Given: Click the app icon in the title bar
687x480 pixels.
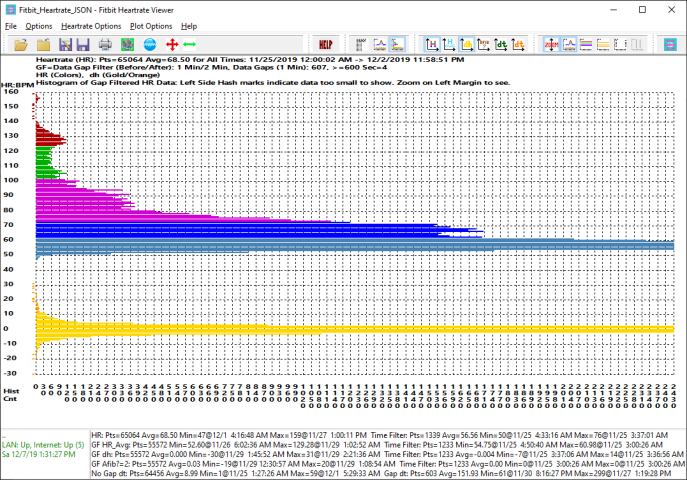Looking at the screenshot, I should [10, 10].
